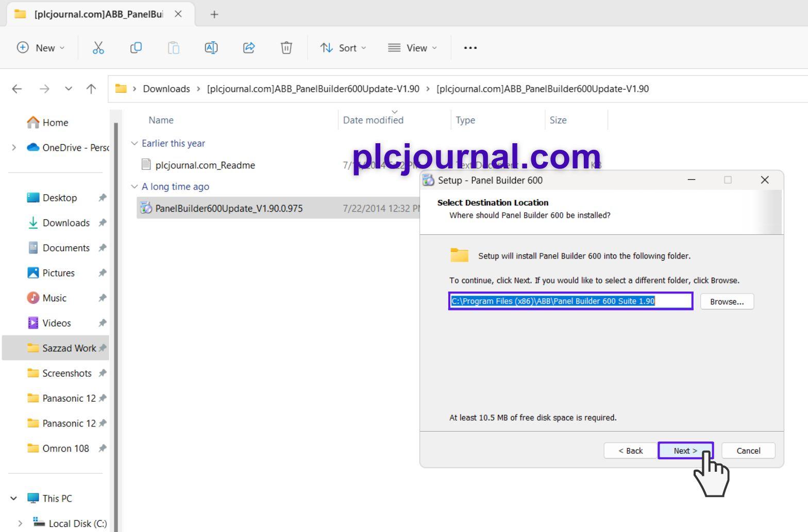
Task: Collapse the A long time ago group
Action: pyautogui.click(x=134, y=186)
